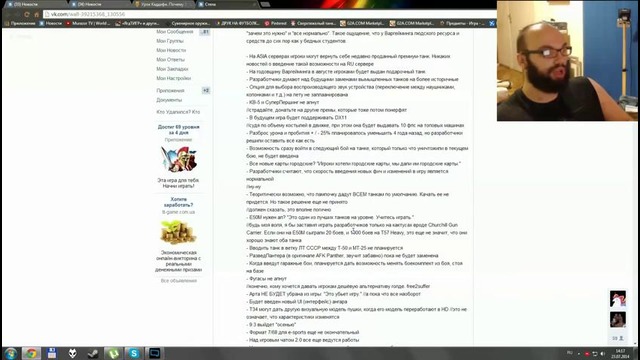Click the vk.com address bar
This screenshot has width=640, height=360.
267,14
